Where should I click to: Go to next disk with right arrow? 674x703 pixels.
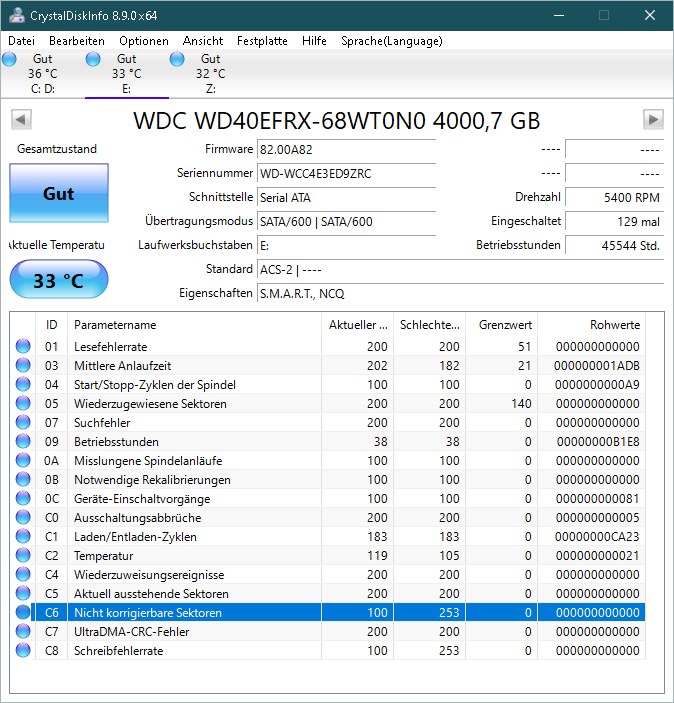click(653, 120)
